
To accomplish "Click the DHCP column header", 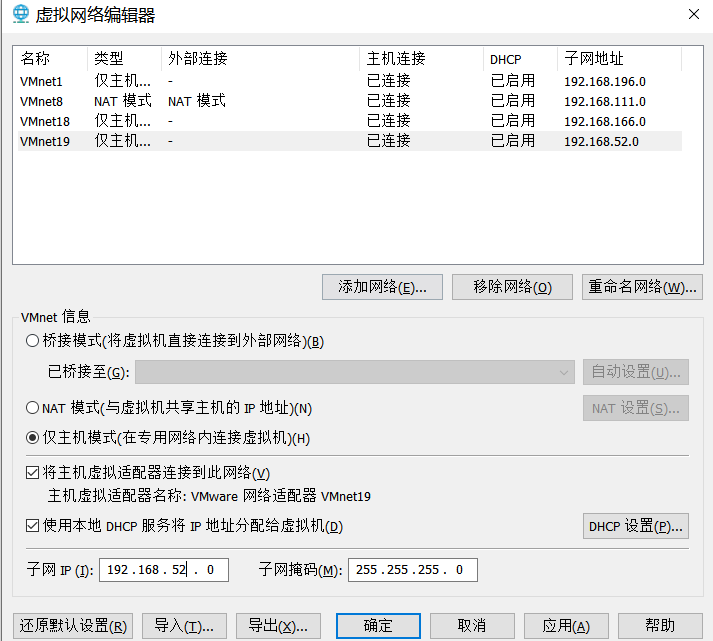I will coord(521,59).
